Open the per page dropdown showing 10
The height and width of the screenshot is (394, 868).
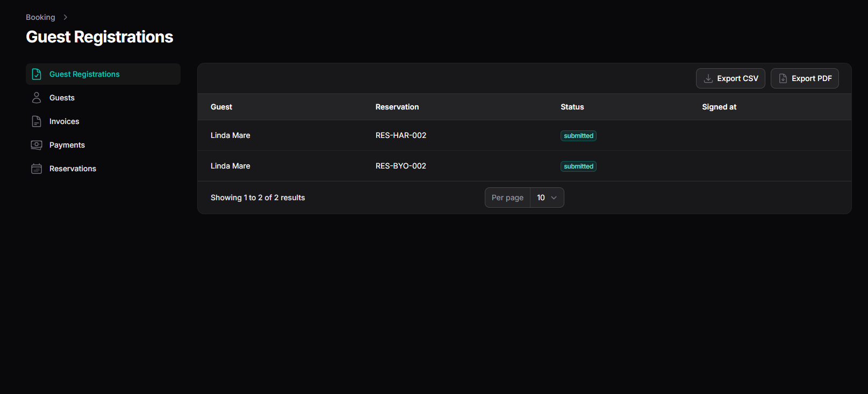(x=547, y=198)
